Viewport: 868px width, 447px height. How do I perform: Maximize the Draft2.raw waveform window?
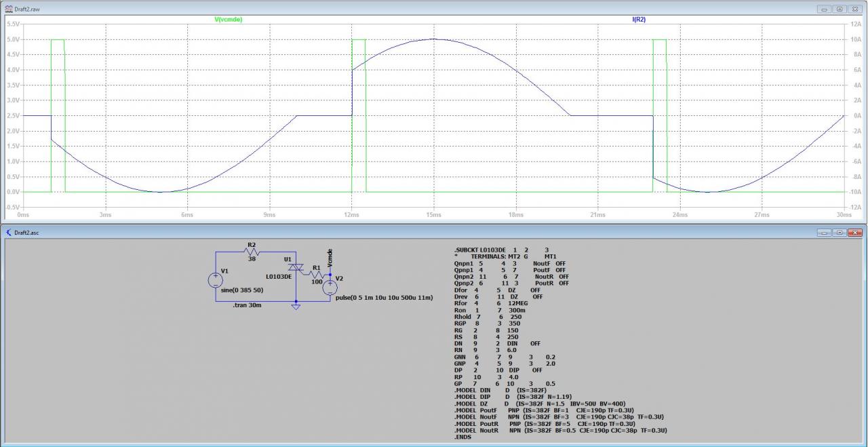[840, 9]
